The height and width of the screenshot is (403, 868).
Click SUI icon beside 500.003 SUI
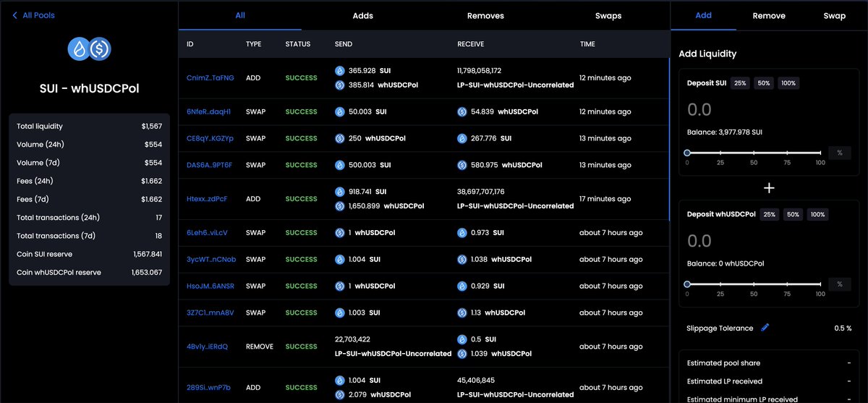tap(340, 165)
